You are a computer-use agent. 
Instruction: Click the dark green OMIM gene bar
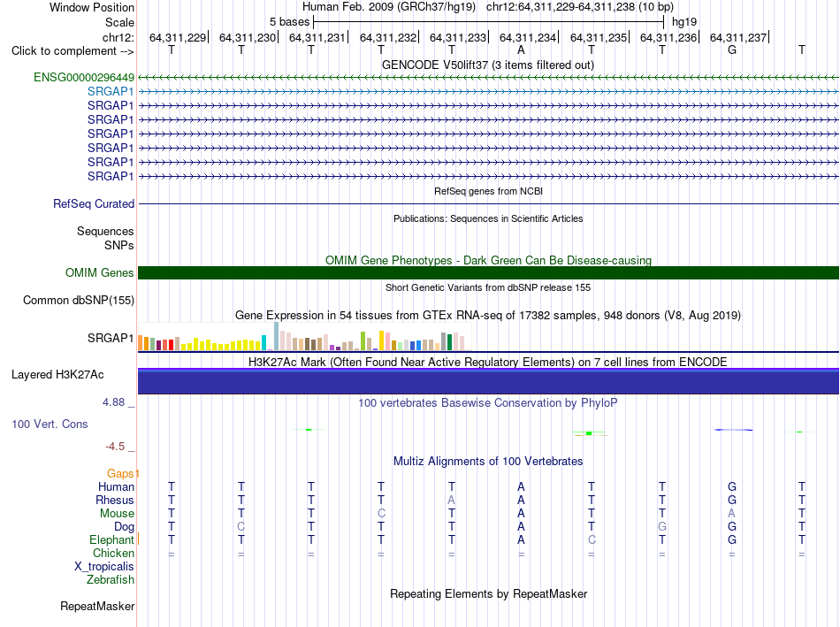pos(489,272)
